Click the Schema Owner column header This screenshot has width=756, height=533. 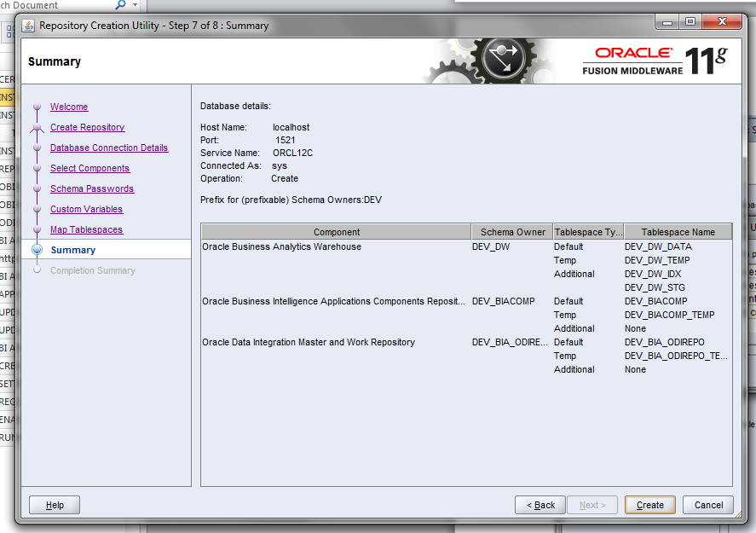[512, 232]
